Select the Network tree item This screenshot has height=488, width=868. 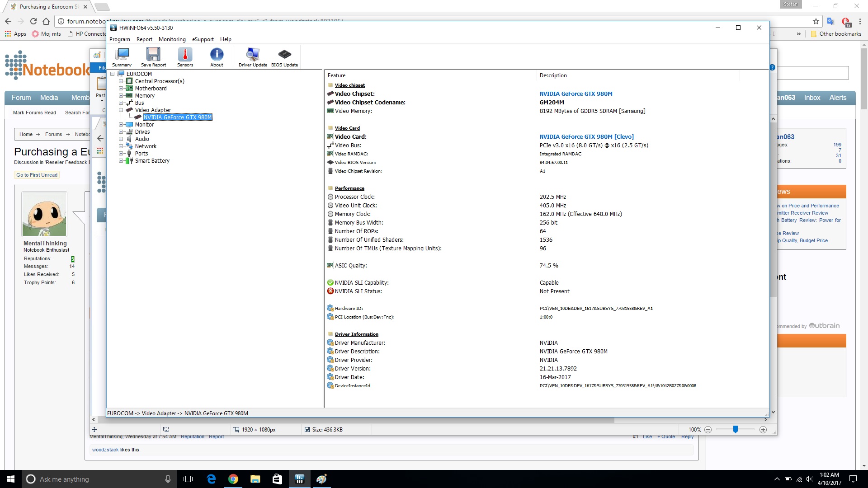(x=146, y=146)
